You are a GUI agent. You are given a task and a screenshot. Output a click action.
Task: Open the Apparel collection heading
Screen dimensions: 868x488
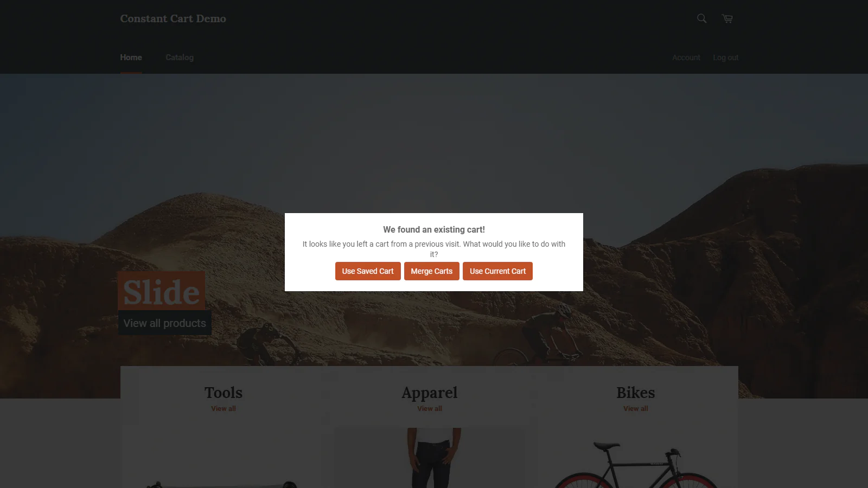coord(430,393)
